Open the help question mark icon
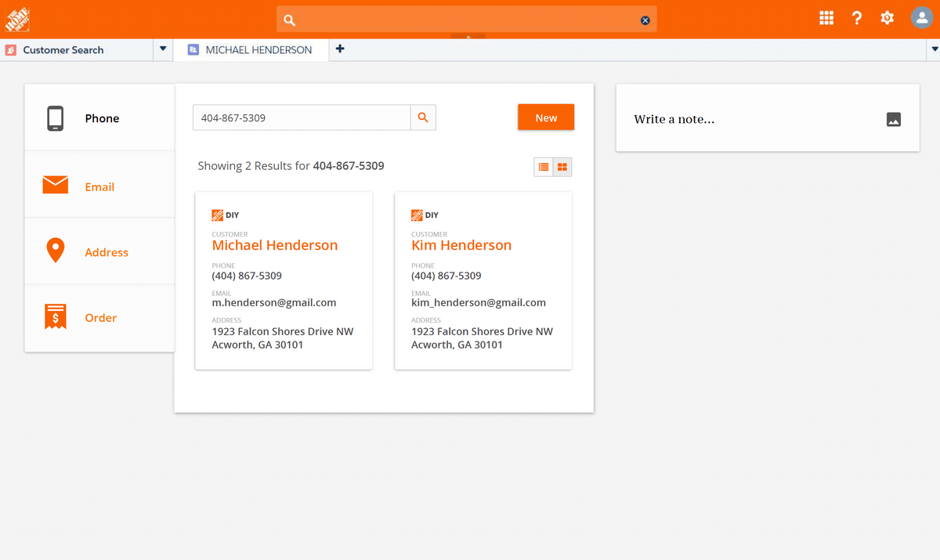 coord(857,18)
